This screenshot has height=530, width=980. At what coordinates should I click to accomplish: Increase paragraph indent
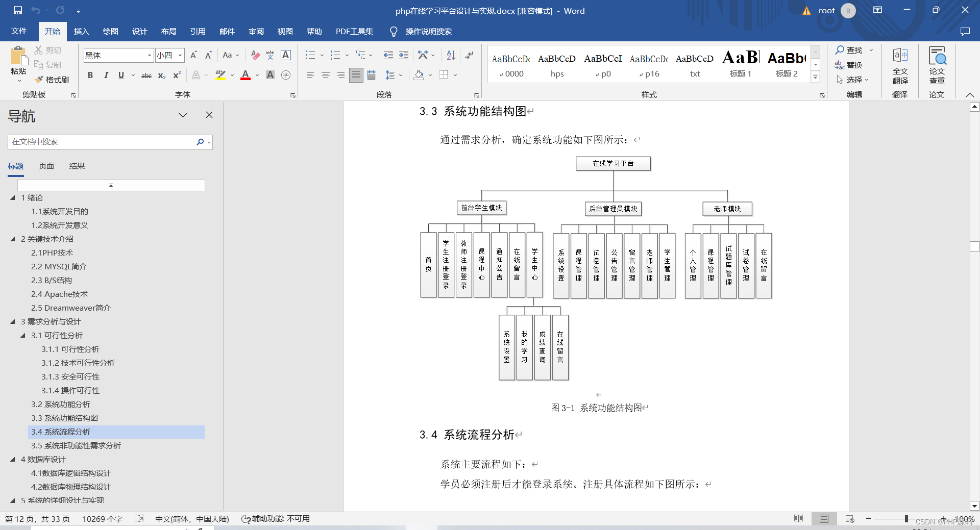tap(404, 55)
